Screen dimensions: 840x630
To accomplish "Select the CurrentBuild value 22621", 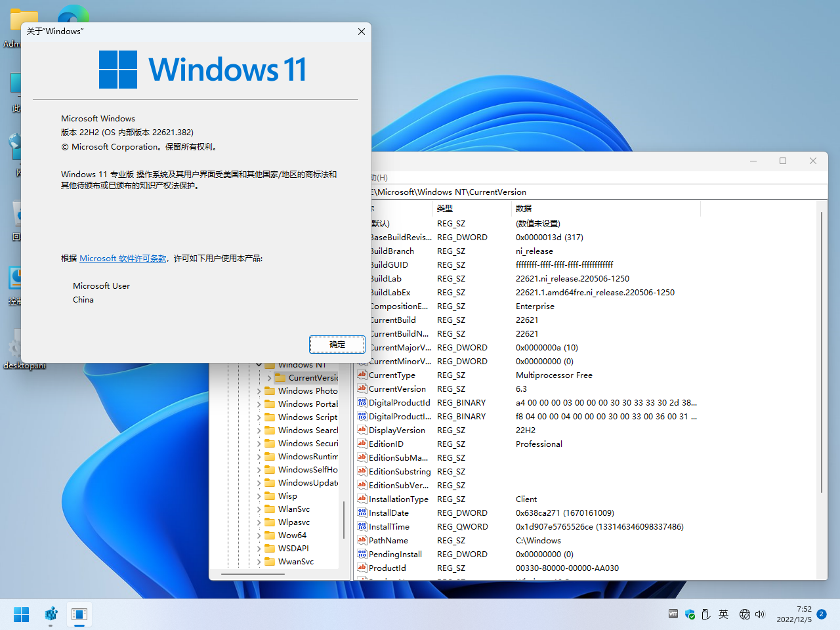I will (527, 320).
